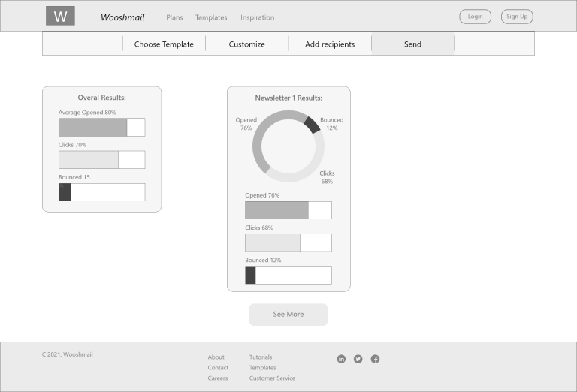Click the 'Opened 76%' bar label

tap(262, 195)
